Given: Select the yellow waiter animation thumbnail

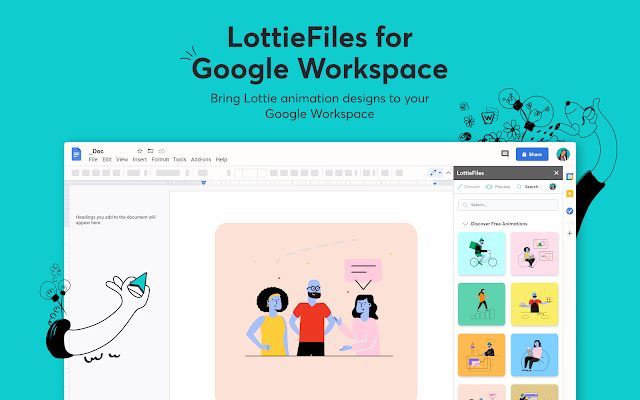Looking at the screenshot, I should 534,304.
